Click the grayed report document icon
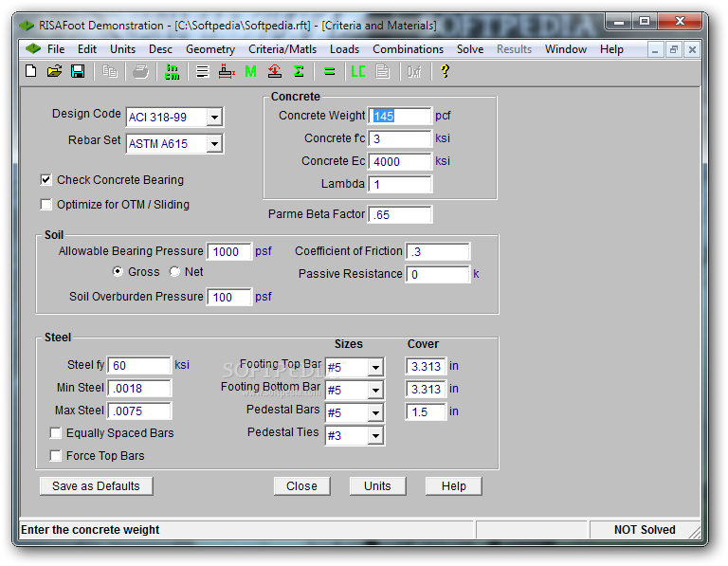728x566 pixels. (x=383, y=71)
